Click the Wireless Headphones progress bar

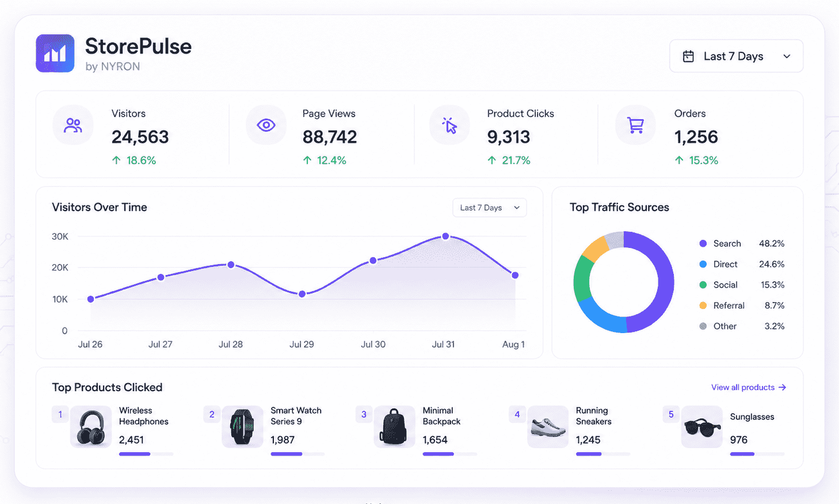pyautogui.click(x=146, y=454)
